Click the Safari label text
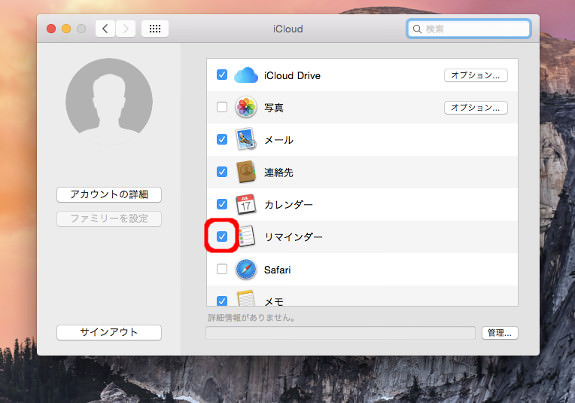The width and height of the screenshot is (575, 403). (277, 270)
